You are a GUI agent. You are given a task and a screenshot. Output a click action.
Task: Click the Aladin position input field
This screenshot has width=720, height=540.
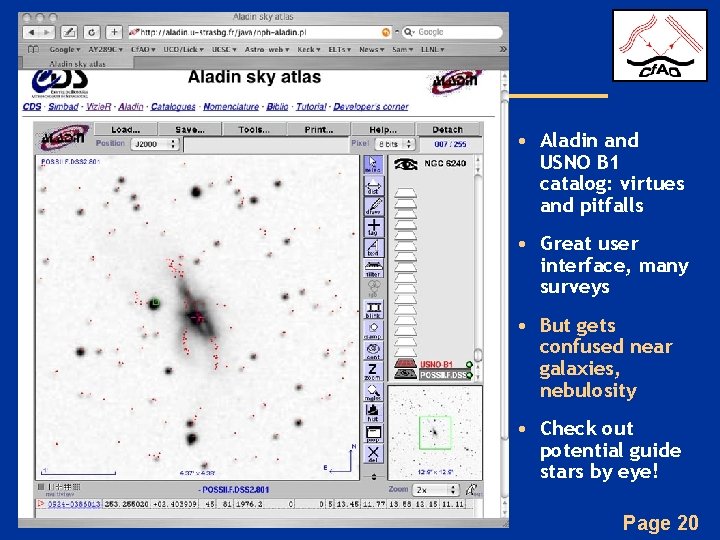266,144
